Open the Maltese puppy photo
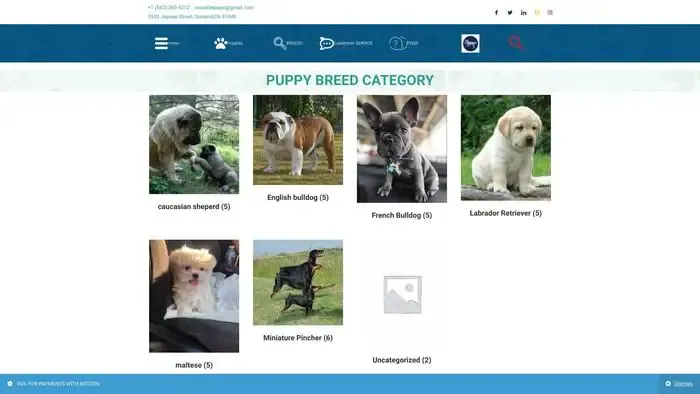The width and height of the screenshot is (700, 394). coord(194,296)
